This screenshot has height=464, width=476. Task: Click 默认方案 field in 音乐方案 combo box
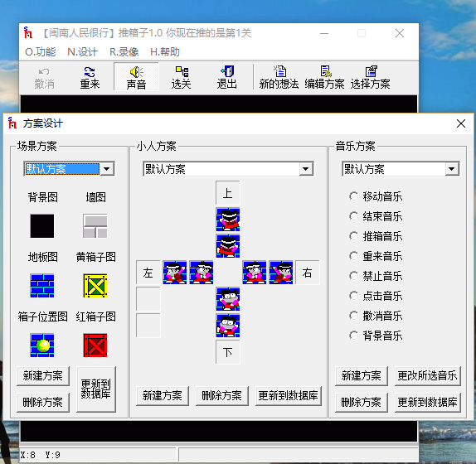[x=394, y=169]
